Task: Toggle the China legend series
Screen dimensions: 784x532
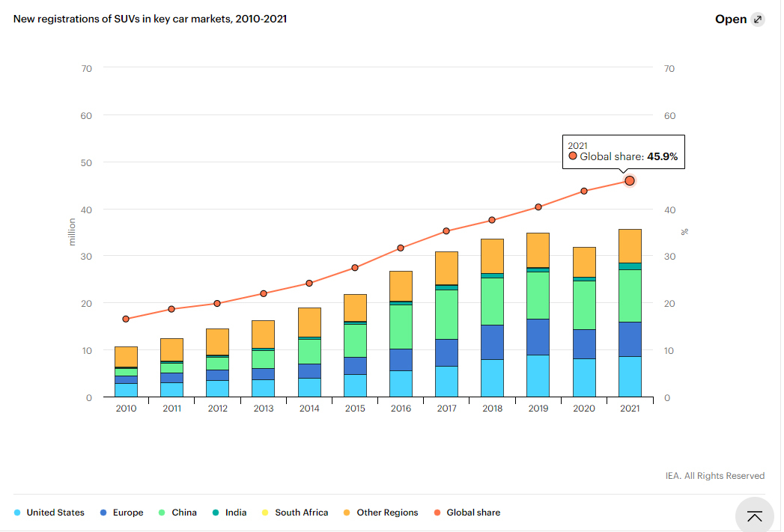Action: coord(177,513)
